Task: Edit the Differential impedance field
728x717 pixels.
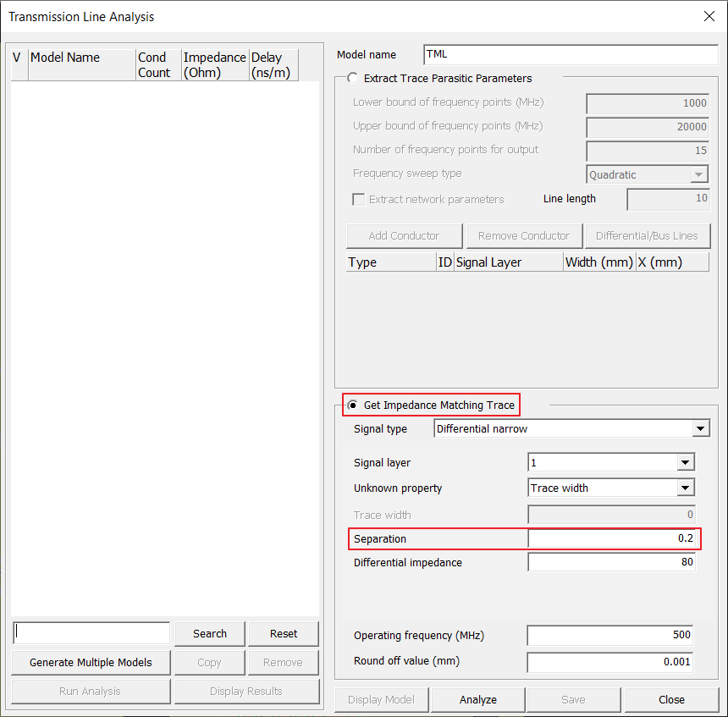Action: (x=611, y=562)
